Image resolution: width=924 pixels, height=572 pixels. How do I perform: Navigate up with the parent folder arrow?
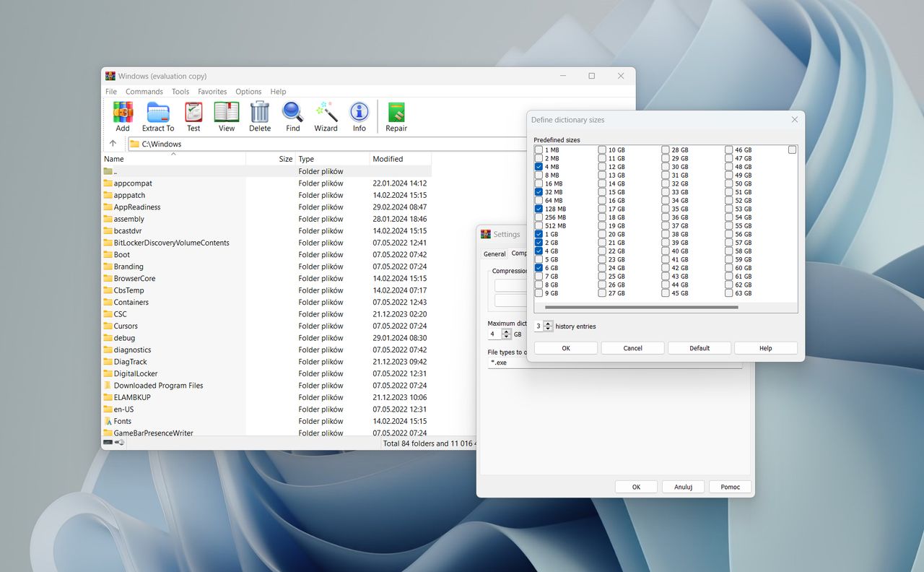(x=113, y=143)
